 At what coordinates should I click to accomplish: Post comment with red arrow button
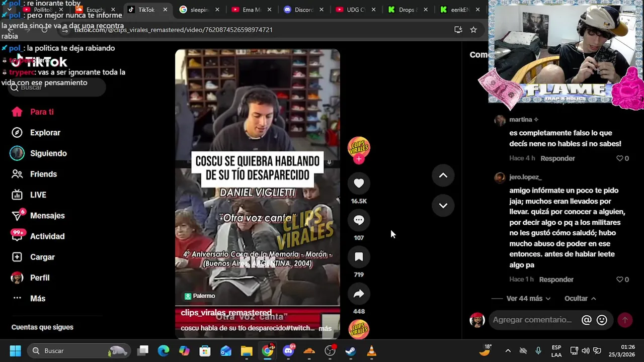pos(625,320)
